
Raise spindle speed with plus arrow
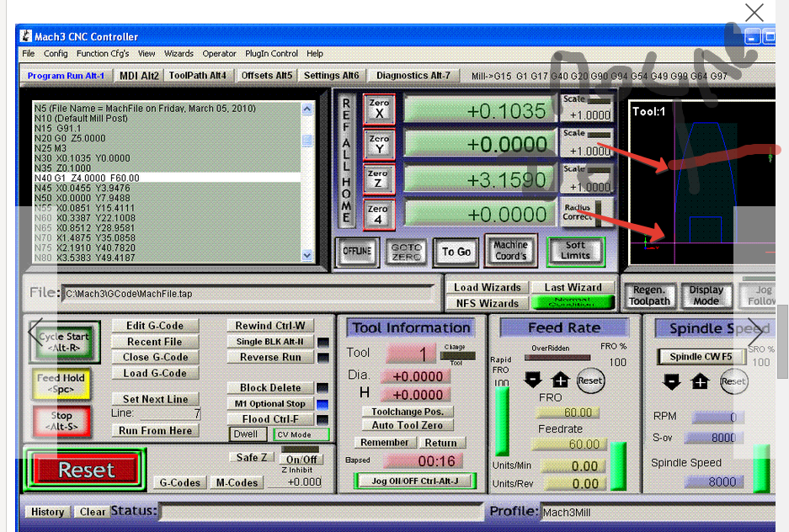coord(700,381)
